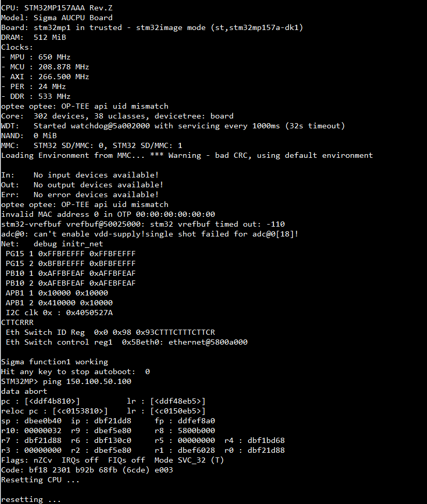Click the Net debug initr_net line
The height and width of the screenshot is (504, 427).
pos(52,244)
